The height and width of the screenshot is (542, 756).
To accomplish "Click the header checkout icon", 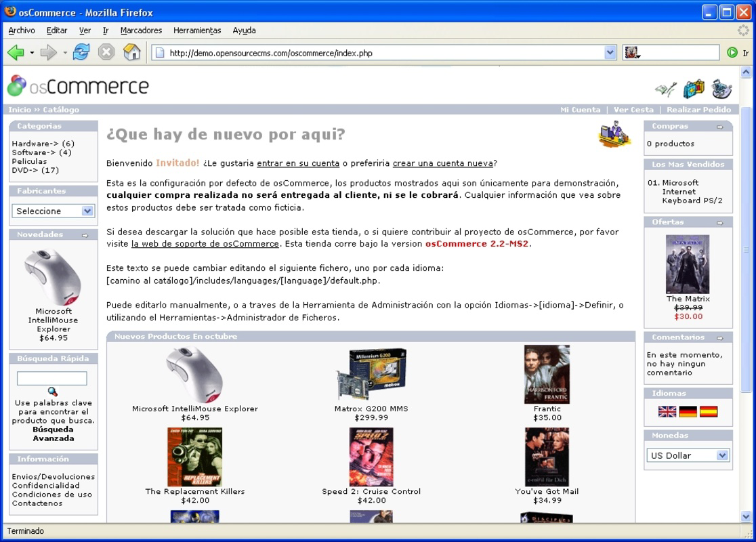I will point(721,89).
